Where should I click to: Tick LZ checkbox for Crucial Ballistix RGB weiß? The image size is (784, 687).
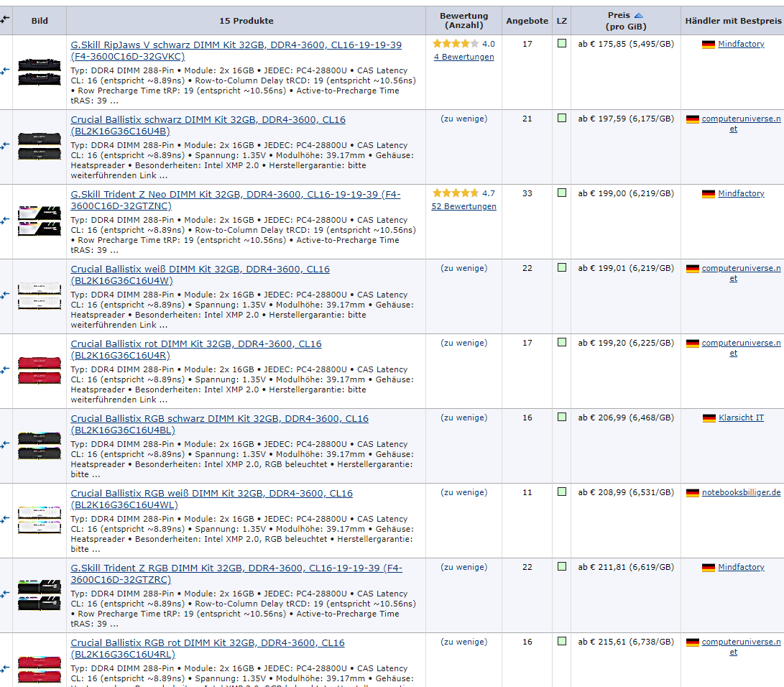[x=562, y=492]
